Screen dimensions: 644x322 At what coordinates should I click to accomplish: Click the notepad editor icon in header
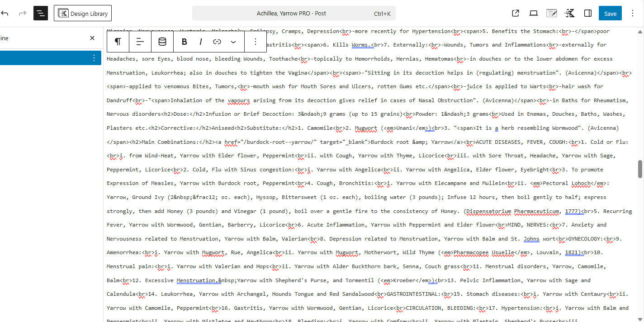coord(552,13)
